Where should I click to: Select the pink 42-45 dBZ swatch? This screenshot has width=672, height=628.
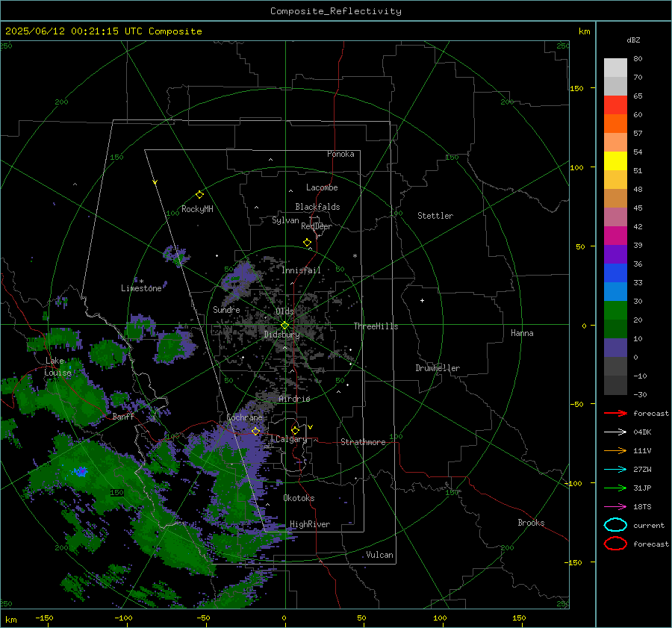pyautogui.click(x=615, y=217)
